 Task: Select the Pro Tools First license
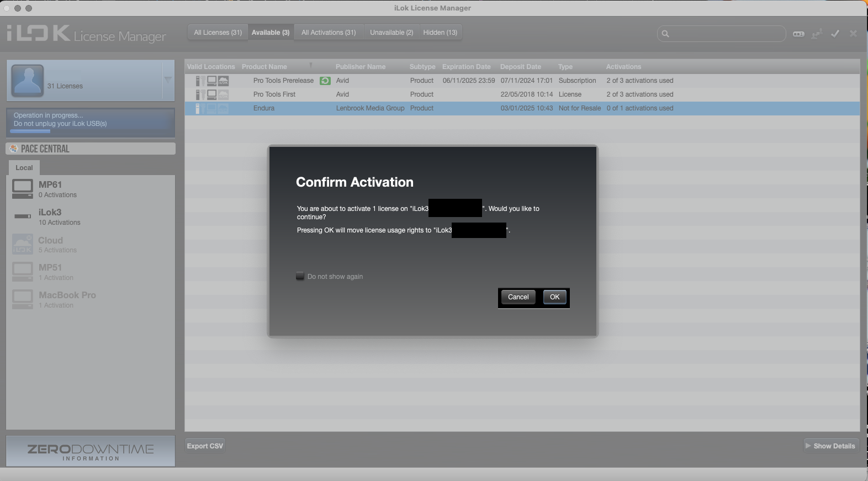pos(522,94)
